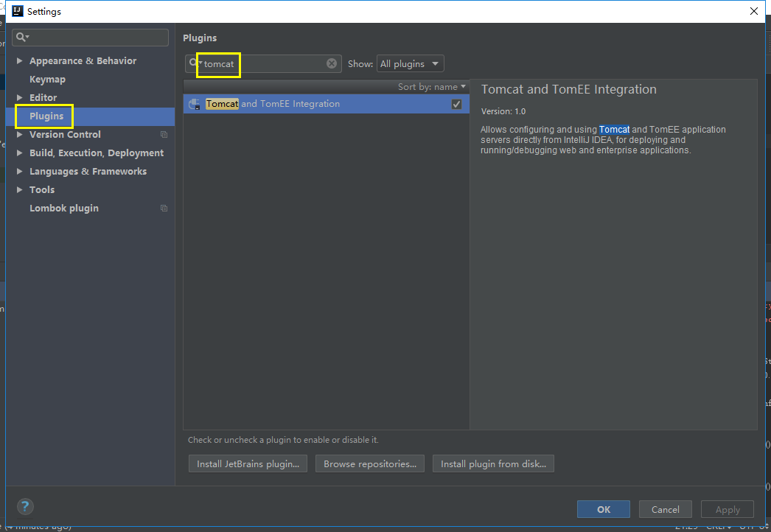Click Browse repositories button
The height and width of the screenshot is (532, 771).
click(x=370, y=463)
